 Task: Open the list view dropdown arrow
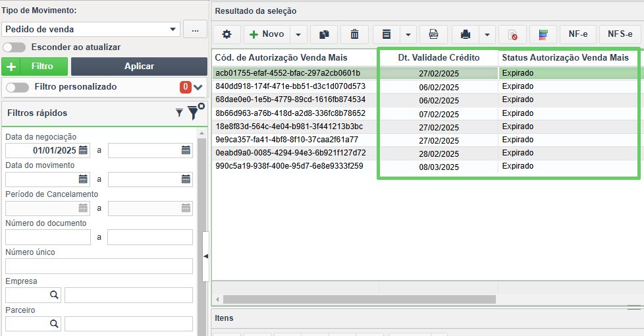coord(408,34)
